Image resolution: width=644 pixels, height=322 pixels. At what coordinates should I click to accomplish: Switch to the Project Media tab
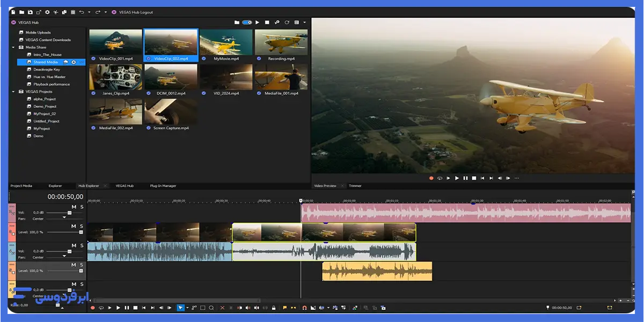point(21,186)
